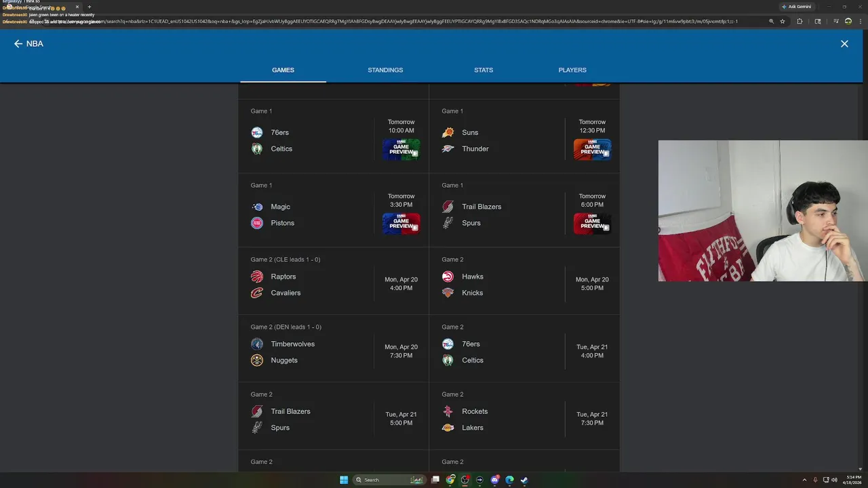Click the Rockets team logo

point(448,411)
